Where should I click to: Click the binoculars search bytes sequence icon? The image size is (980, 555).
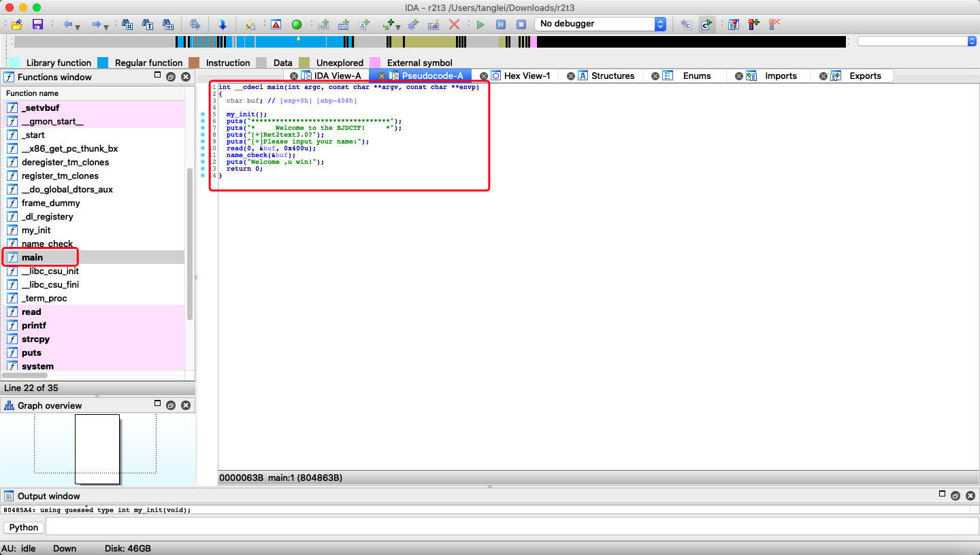coord(168,24)
